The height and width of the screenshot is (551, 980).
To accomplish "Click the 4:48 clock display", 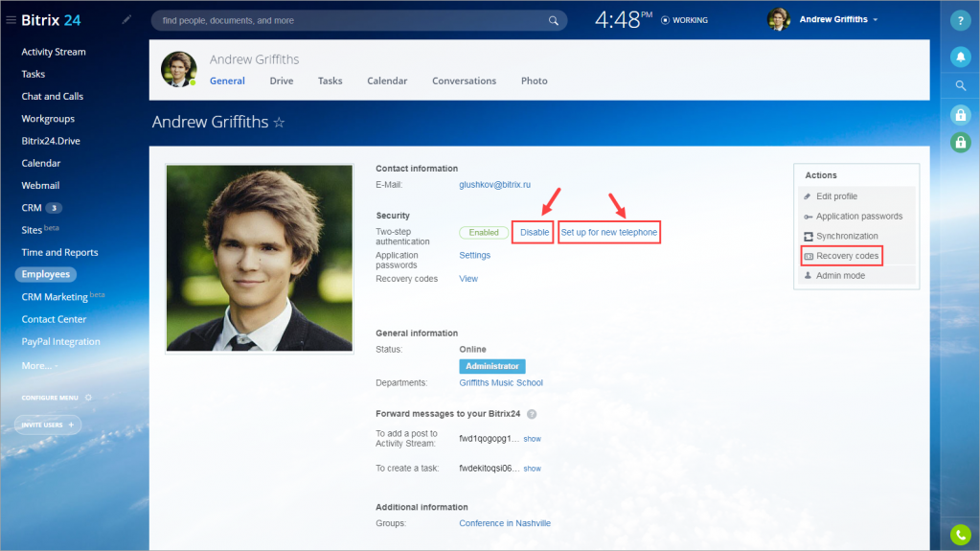I will click(623, 20).
